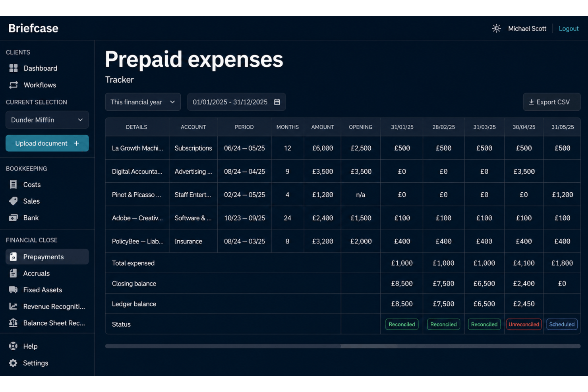Click the Reconciled badge under 31/03/25

tap(484, 324)
